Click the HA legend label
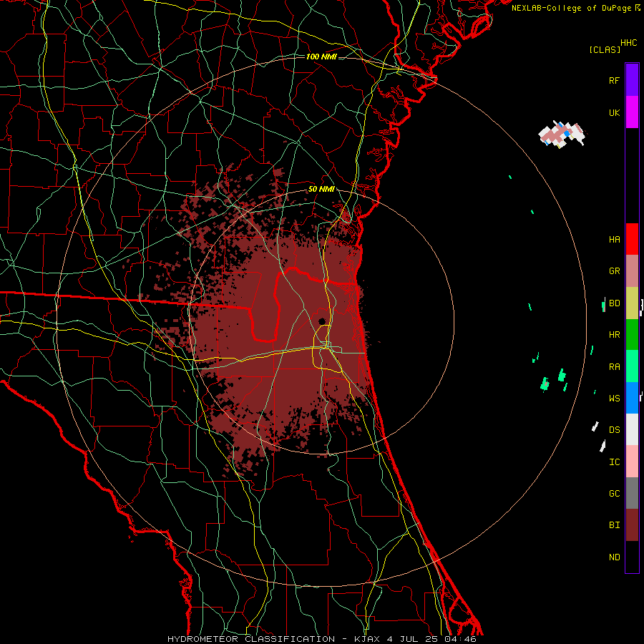The width and height of the screenshot is (644, 644). [x=614, y=240]
